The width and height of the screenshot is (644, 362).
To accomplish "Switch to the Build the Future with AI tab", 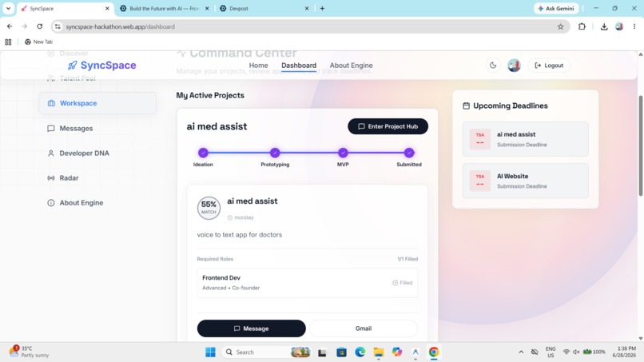I will coord(164,8).
